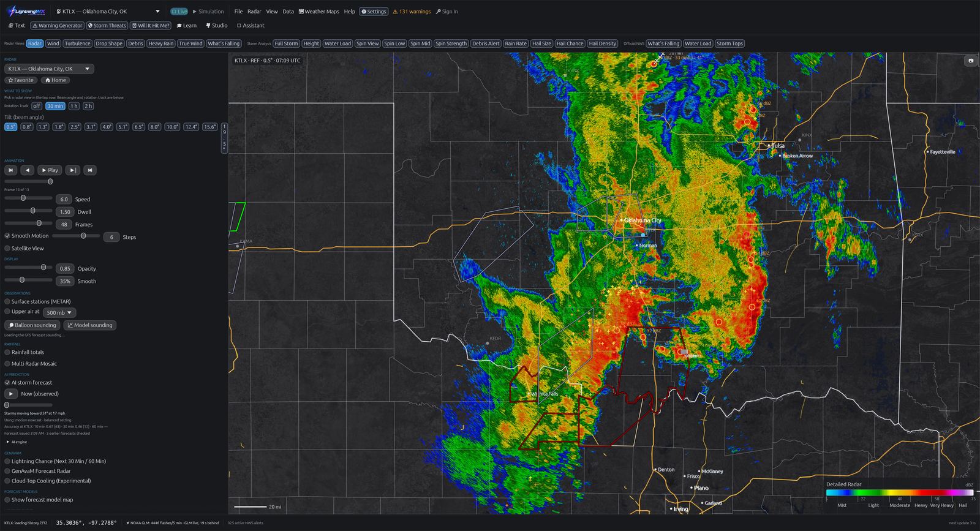Switch to Simulation mode
Image resolution: width=980 pixels, height=531 pixels.
pos(208,12)
